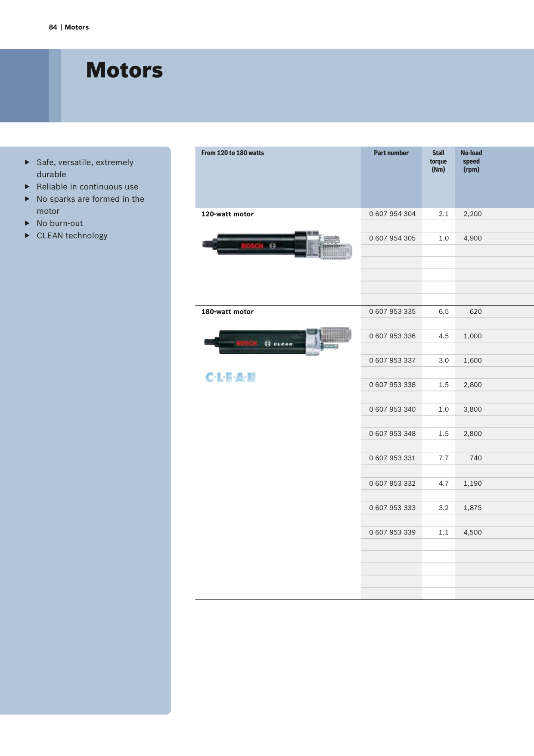534x756 pixels.
Task: Click the 'Stall torque (Nm)' column header
Action: [438, 161]
